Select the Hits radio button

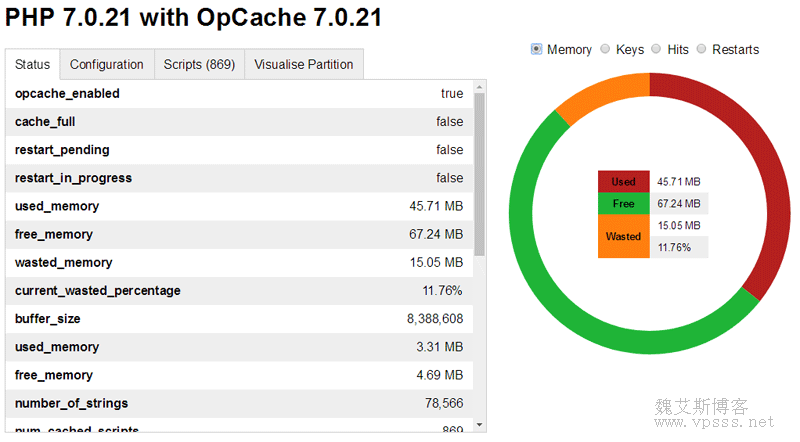click(x=656, y=49)
